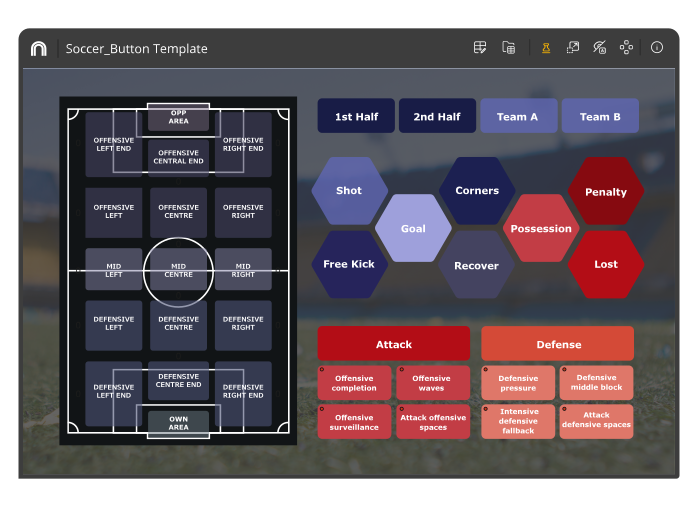Select Intensive defensive fallback descriptor
The height and width of the screenshot is (507, 698).
point(518,422)
